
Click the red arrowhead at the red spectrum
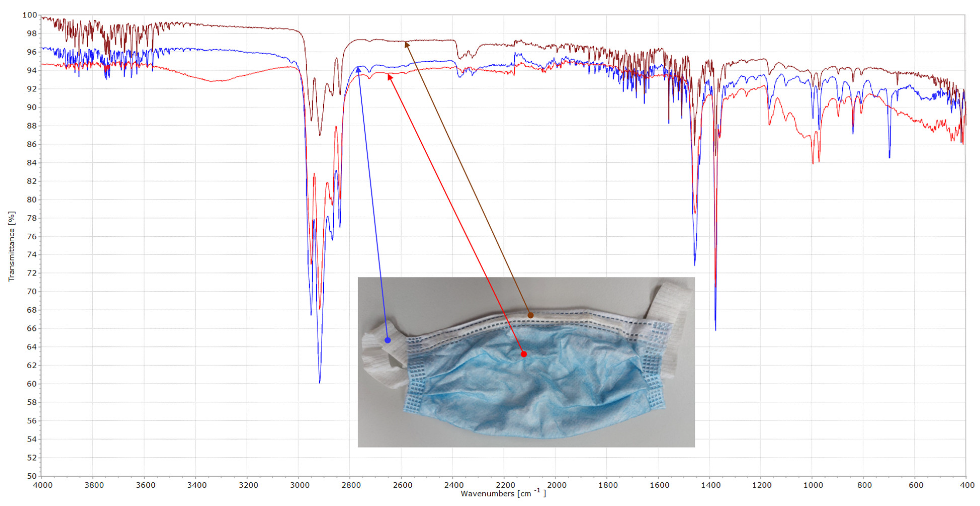[x=390, y=77]
